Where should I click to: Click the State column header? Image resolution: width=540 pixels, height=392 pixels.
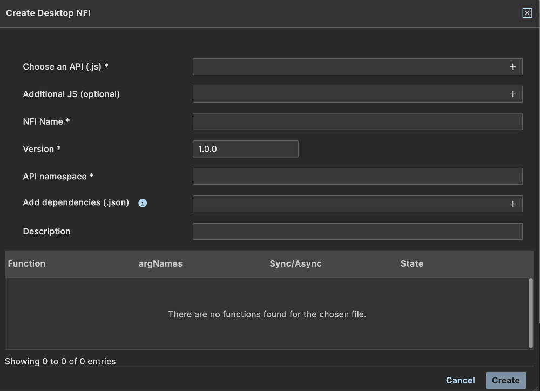tap(412, 263)
